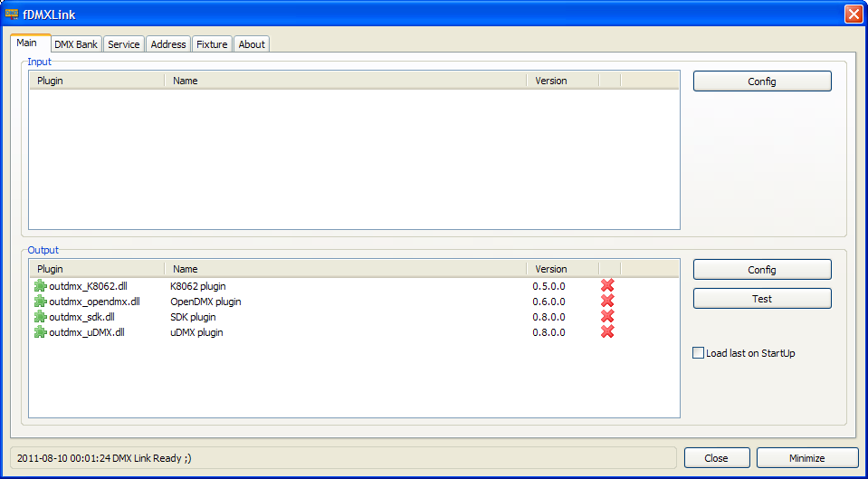
Task: Select outdmx_opendmx.dll in Output list
Action: click(95, 302)
